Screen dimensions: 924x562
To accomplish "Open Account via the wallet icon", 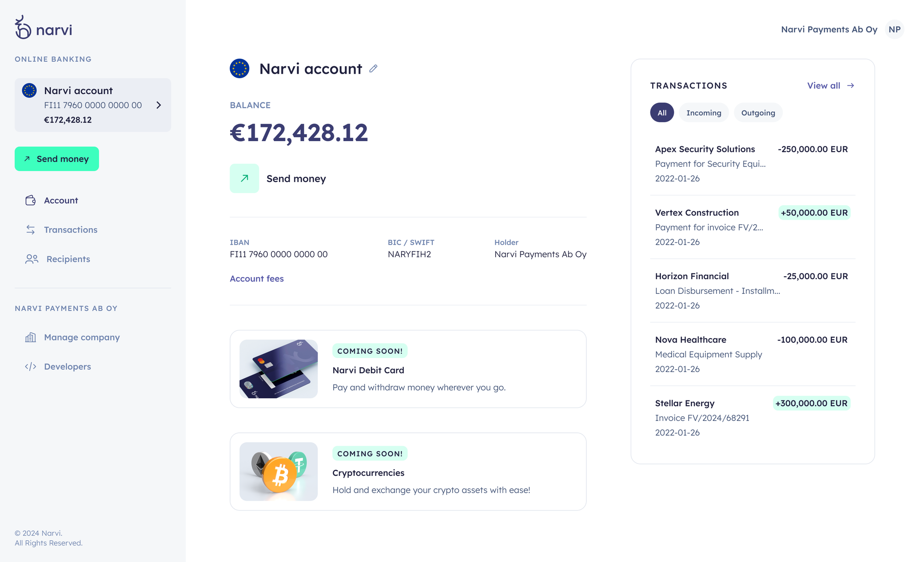I will pyautogui.click(x=30, y=200).
